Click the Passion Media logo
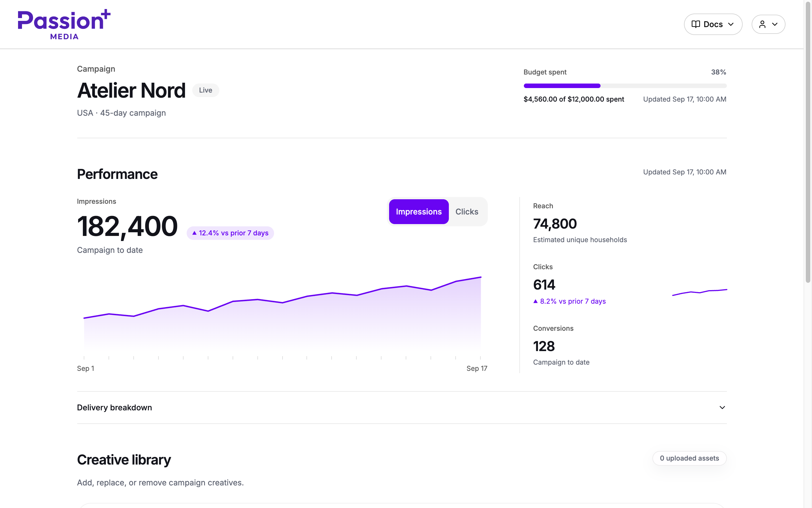812x508 pixels. pos(64,24)
